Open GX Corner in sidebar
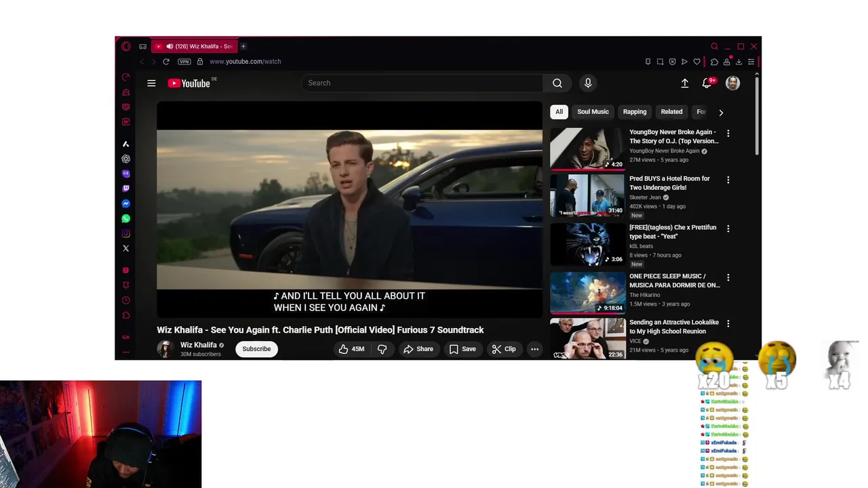Screen dimensions: 868x488 (125, 337)
